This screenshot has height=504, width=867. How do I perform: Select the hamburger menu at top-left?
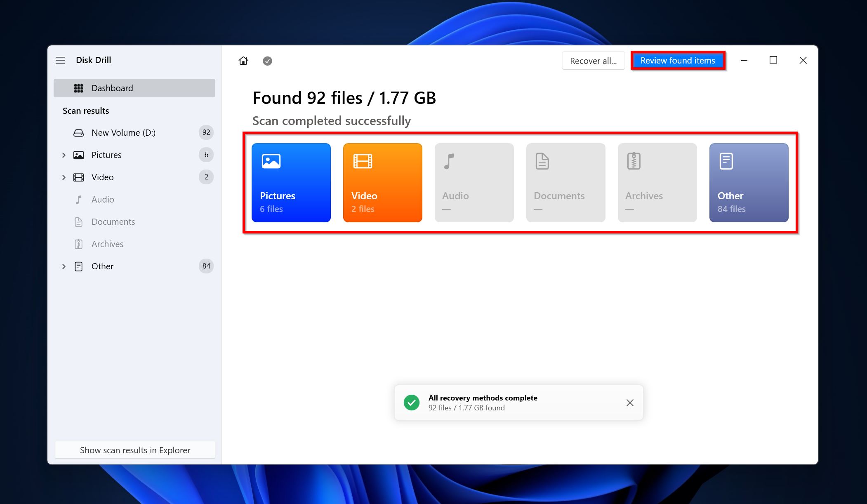coord(60,59)
